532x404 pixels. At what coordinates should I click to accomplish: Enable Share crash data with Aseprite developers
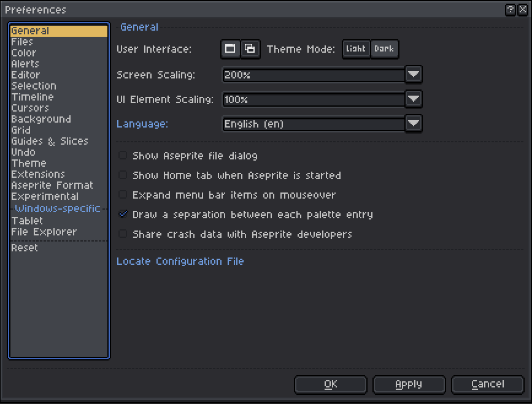click(x=123, y=234)
